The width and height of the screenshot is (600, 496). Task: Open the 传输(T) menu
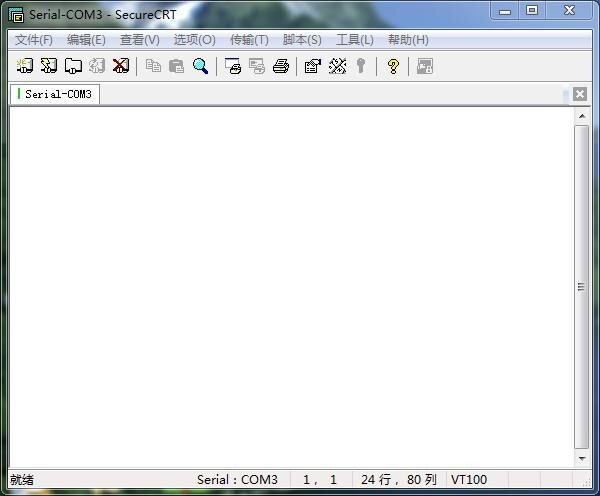(x=249, y=40)
